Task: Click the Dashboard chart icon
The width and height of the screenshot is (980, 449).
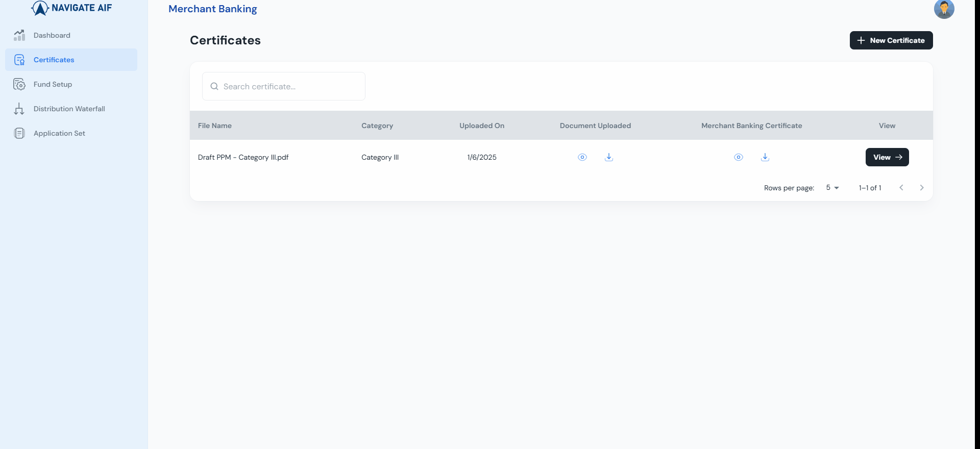Action: [x=19, y=35]
